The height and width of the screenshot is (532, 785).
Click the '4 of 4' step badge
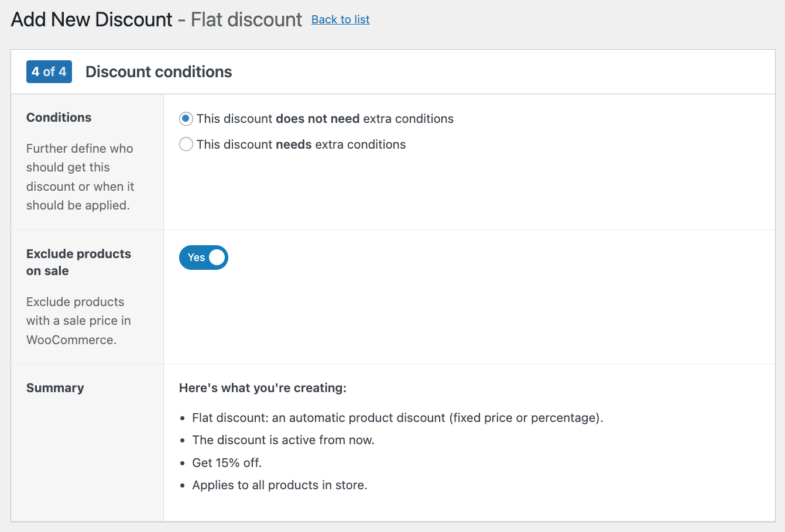[x=49, y=71]
